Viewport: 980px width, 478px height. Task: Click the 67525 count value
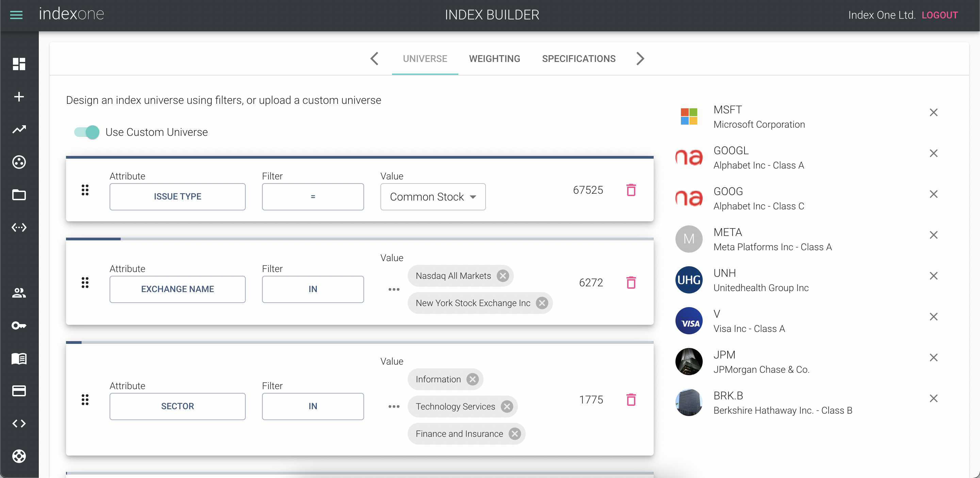click(588, 190)
